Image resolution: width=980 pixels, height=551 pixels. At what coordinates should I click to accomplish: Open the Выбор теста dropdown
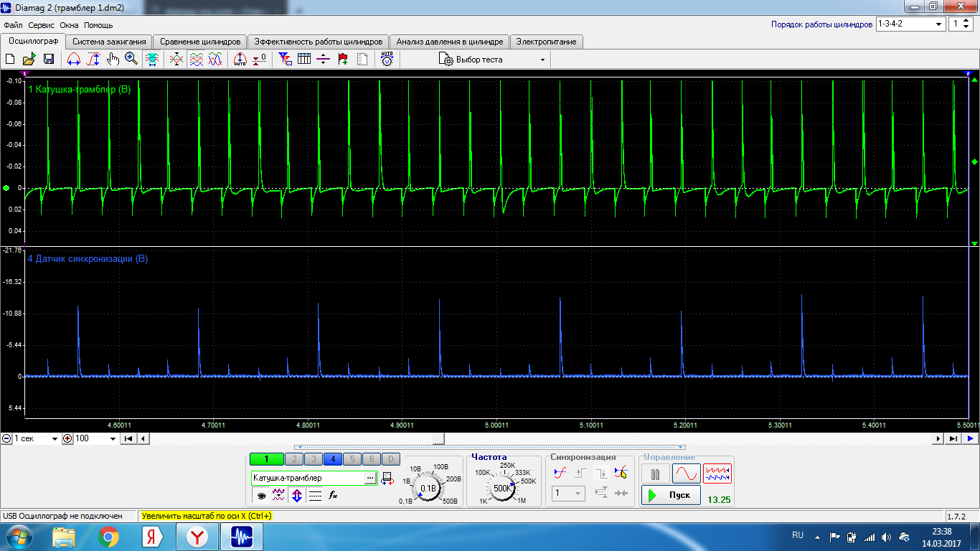click(494, 60)
